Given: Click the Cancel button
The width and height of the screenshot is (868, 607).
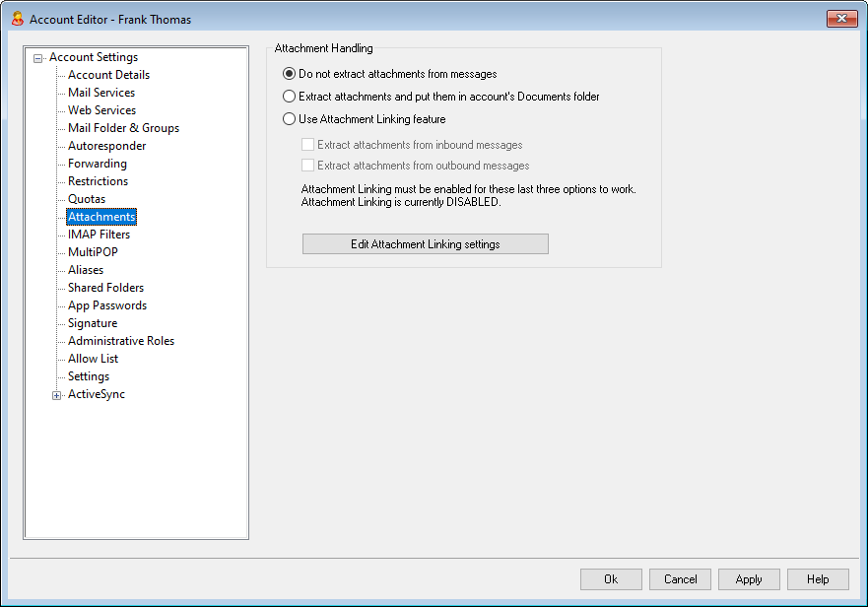Looking at the screenshot, I should [680, 579].
